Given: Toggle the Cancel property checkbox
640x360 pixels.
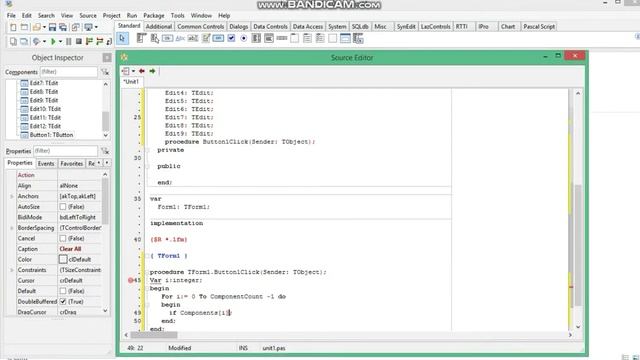Looking at the screenshot, I should [63, 238].
